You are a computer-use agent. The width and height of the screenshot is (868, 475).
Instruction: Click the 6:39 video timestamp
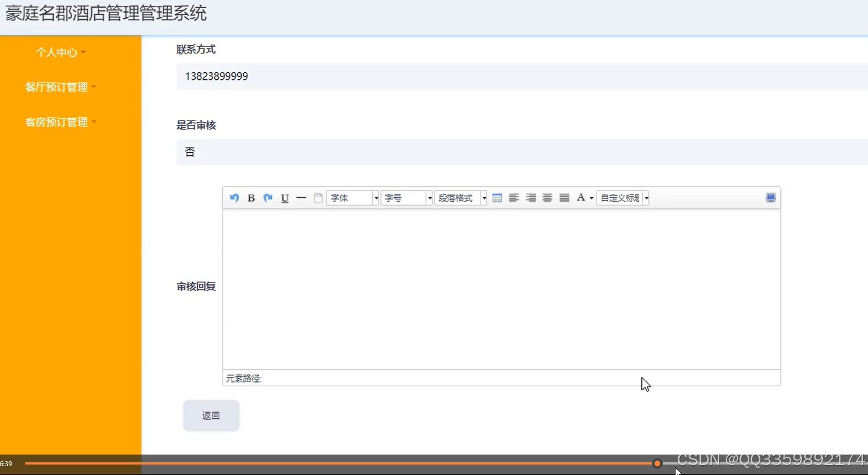point(6,463)
